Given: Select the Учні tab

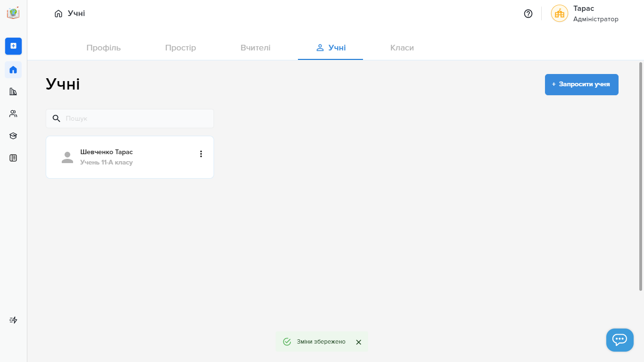Looking at the screenshot, I should pyautogui.click(x=330, y=48).
